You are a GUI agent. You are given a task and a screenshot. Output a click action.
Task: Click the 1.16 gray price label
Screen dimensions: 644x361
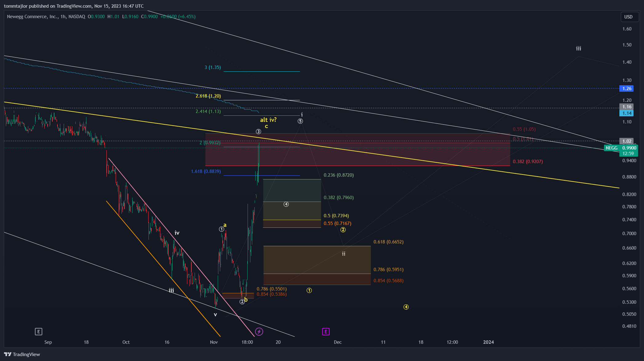click(x=627, y=107)
